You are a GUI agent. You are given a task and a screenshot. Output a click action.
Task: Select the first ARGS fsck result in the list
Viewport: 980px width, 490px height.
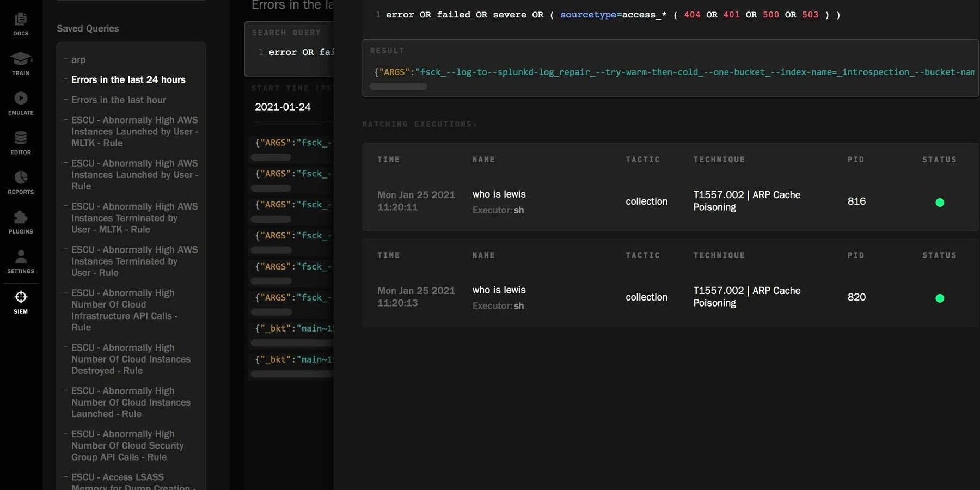293,143
